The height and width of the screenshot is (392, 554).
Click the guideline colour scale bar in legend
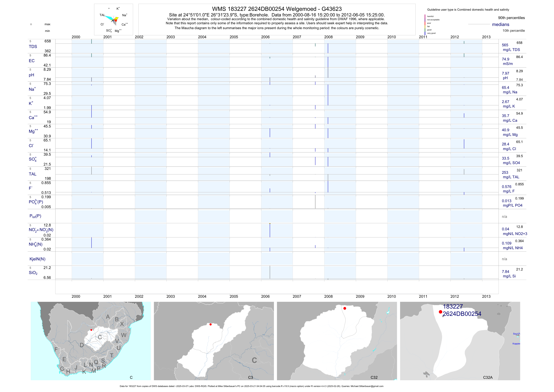pyautogui.click(x=425, y=25)
